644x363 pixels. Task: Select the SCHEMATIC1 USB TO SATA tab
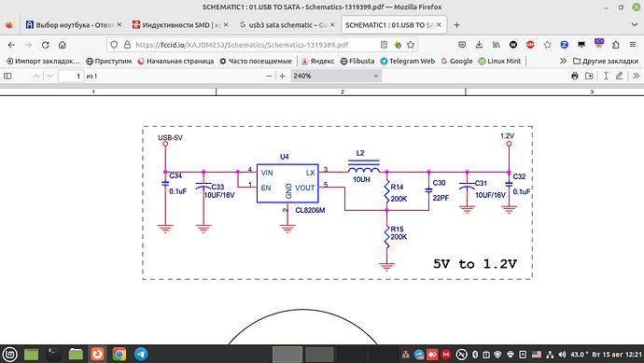pos(394,25)
